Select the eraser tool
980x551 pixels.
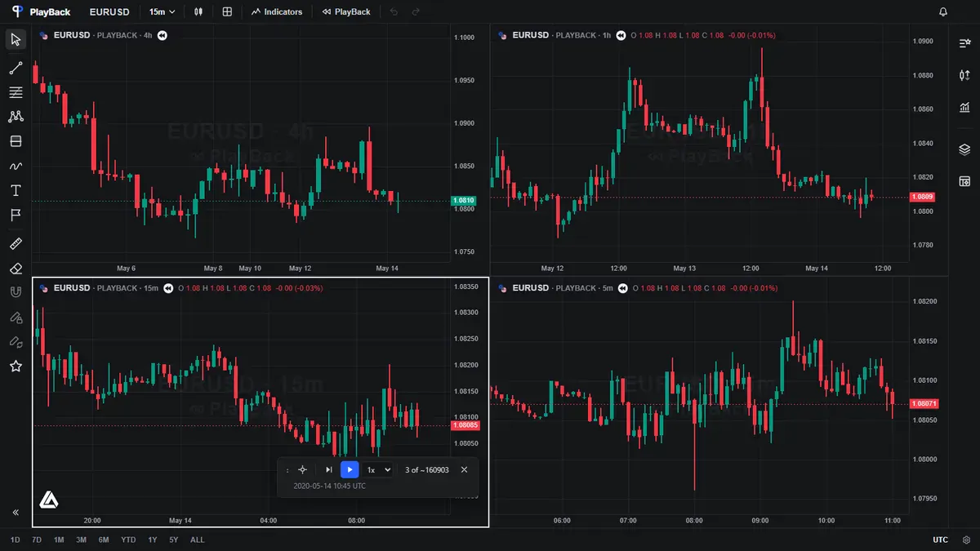[16, 268]
